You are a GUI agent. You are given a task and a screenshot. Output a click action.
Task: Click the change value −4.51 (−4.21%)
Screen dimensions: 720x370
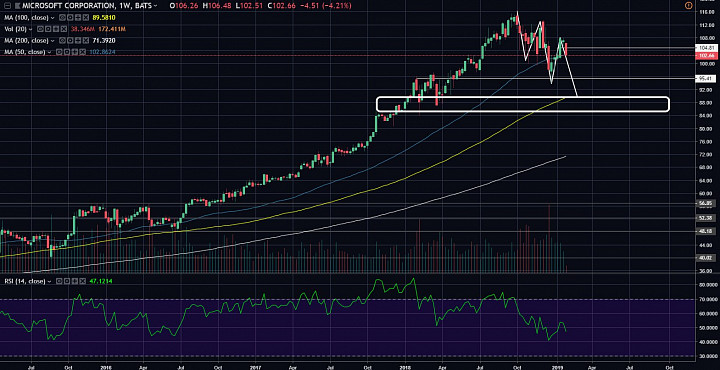coord(326,6)
